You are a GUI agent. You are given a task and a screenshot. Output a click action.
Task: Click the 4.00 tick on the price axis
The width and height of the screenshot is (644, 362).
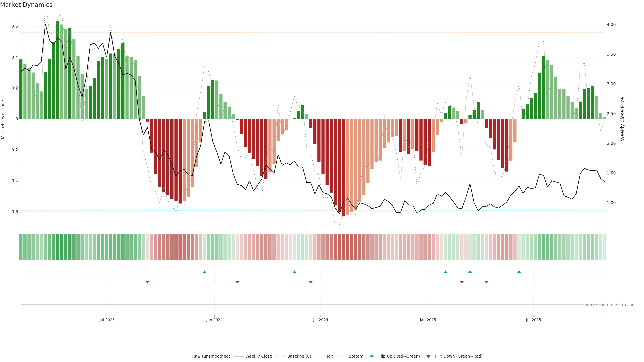pos(611,24)
